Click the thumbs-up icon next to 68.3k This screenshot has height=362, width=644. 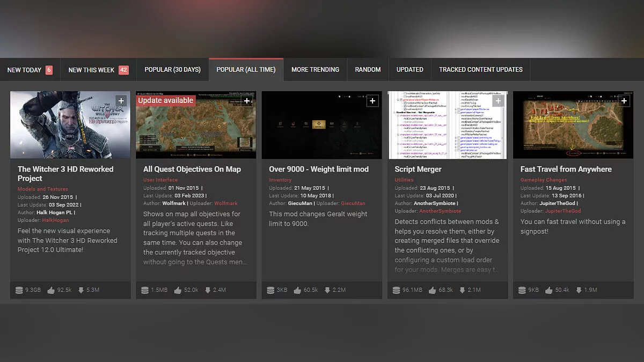tap(431, 290)
